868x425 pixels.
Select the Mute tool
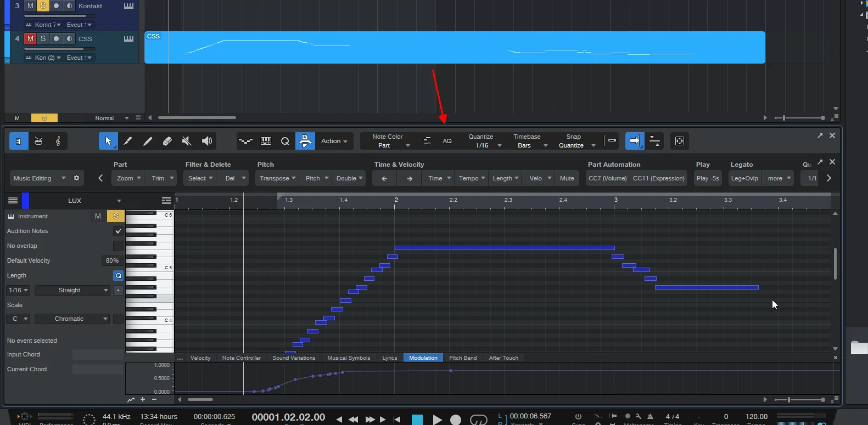[x=187, y=141]
